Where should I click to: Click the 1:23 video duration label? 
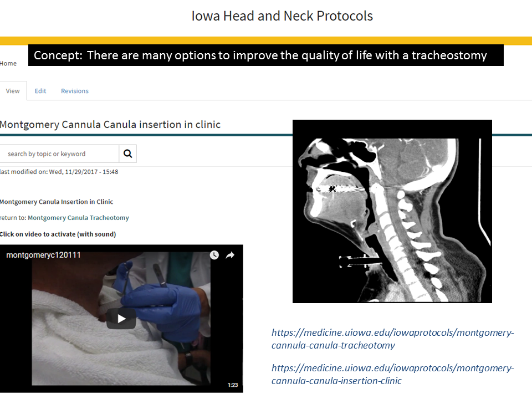point(233,385)
